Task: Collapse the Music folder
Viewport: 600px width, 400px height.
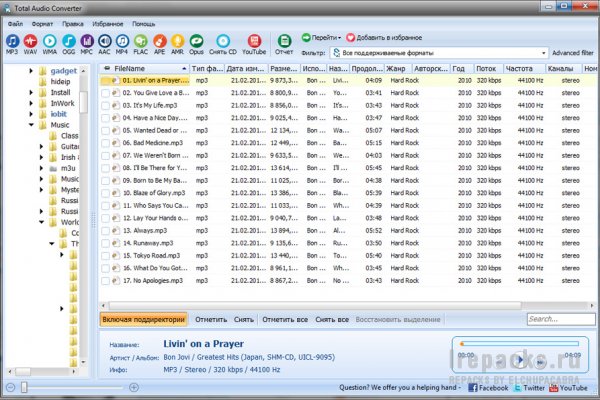Action: (x=31, y=125)
